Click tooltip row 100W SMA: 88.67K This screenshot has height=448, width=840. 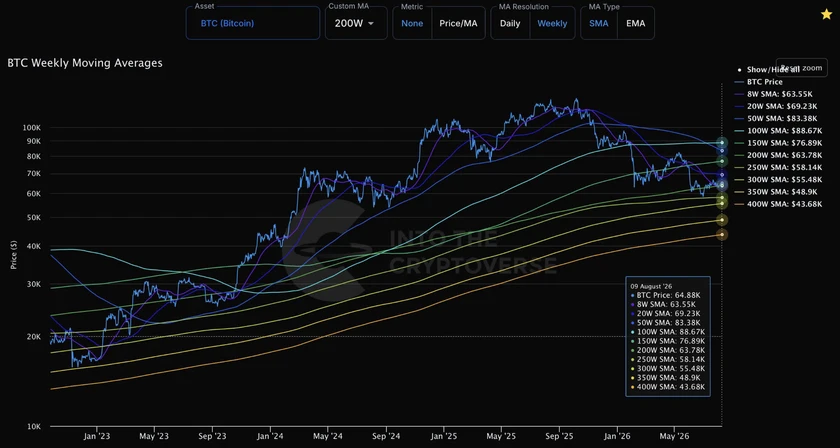click(x=668, y=331)
